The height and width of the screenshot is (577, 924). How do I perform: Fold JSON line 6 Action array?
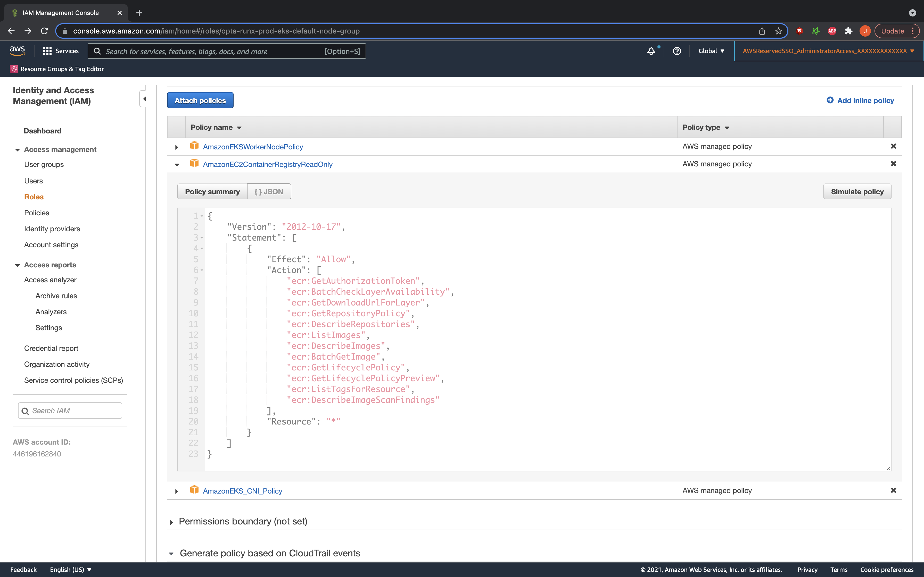point(202,270)
